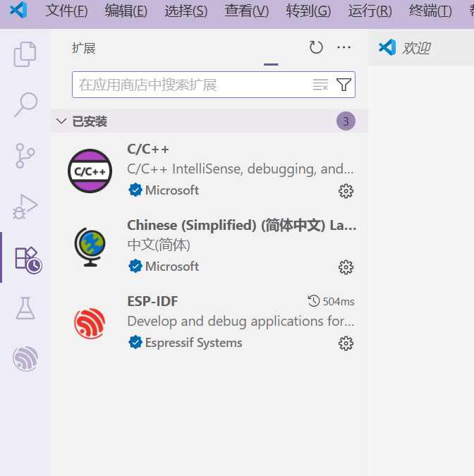Image resolution: width=474 pixels, height=476 pixels.
Task: Click the Develop and debug applications description
Action: click(x=241, y=322)
